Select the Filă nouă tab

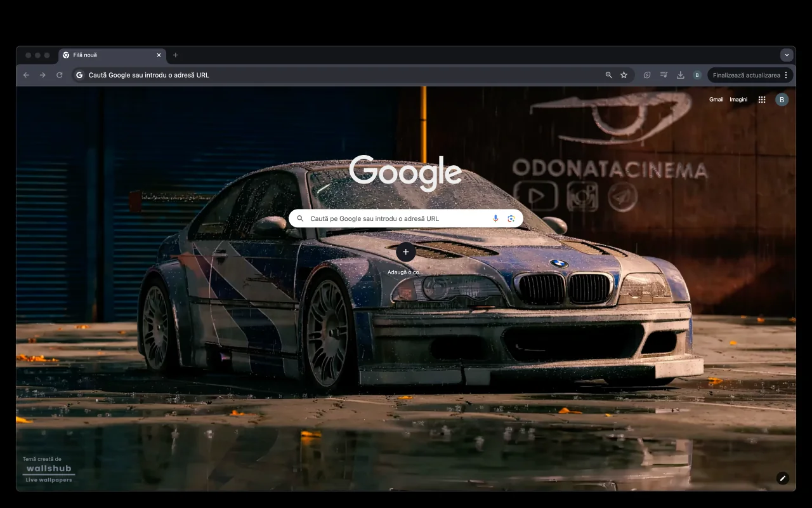(x=112, y=55)
